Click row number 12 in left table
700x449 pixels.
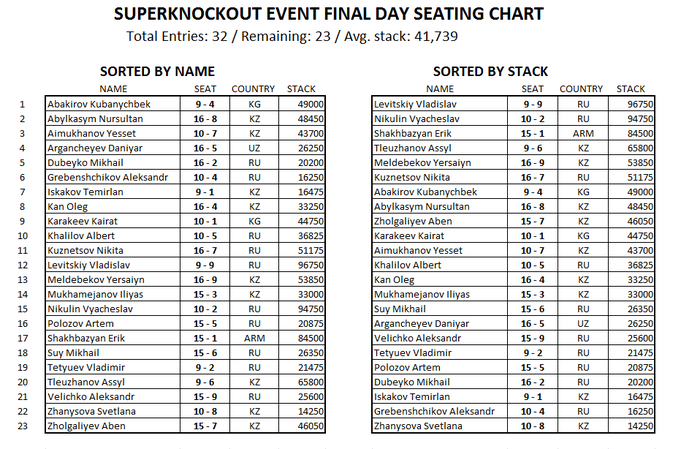click(x=22, y=265)
